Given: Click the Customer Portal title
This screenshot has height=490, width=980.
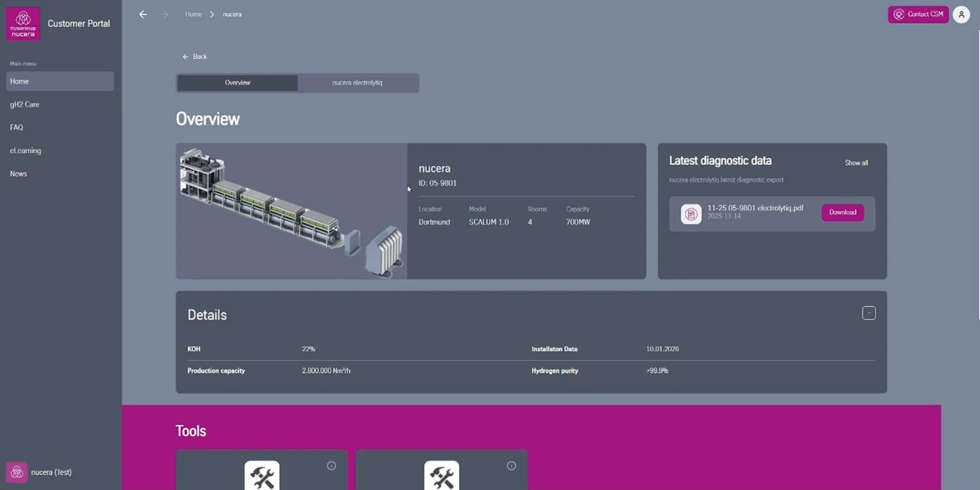Looking at the screenshot, I should pos(79,23).
